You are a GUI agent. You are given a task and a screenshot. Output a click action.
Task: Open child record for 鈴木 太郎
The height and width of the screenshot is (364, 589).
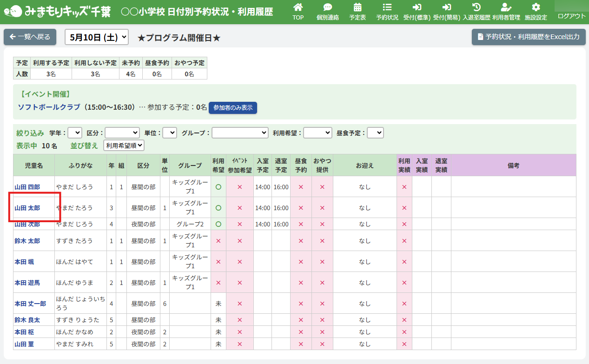click(27, 241)
